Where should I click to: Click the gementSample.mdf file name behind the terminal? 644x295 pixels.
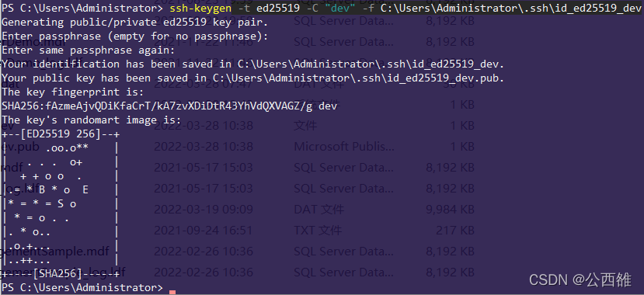(55, 251)
